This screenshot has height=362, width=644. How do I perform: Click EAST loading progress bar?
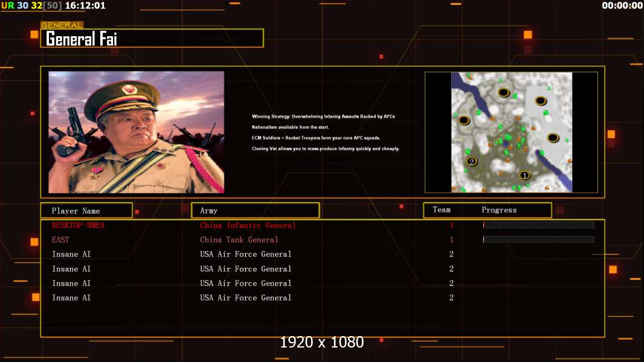pos(539,240)
